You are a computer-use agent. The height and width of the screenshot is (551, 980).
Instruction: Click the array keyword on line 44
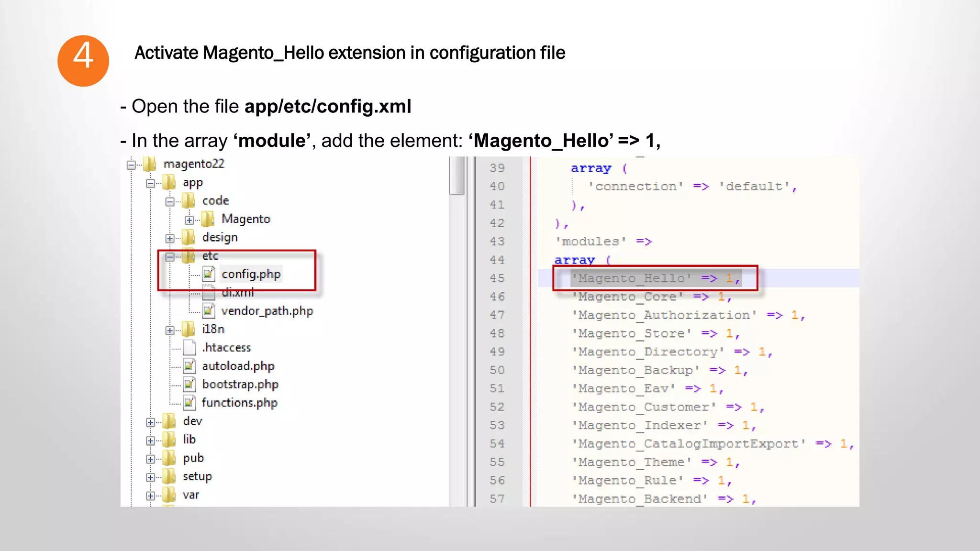click(575, 260)
